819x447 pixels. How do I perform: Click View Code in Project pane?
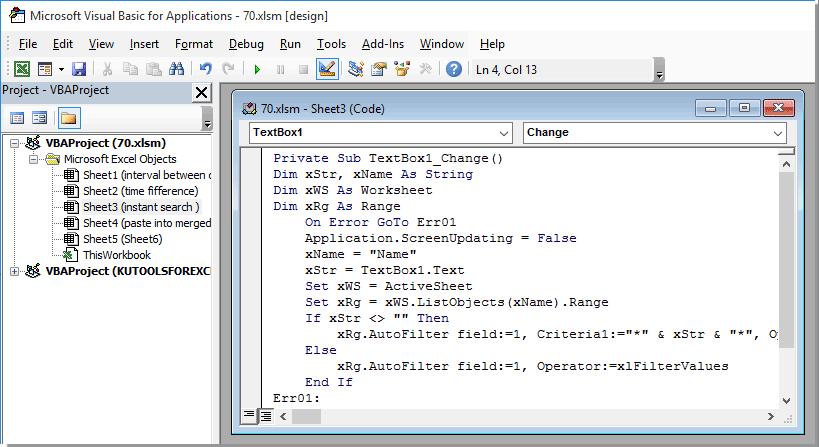coord(17,118)
